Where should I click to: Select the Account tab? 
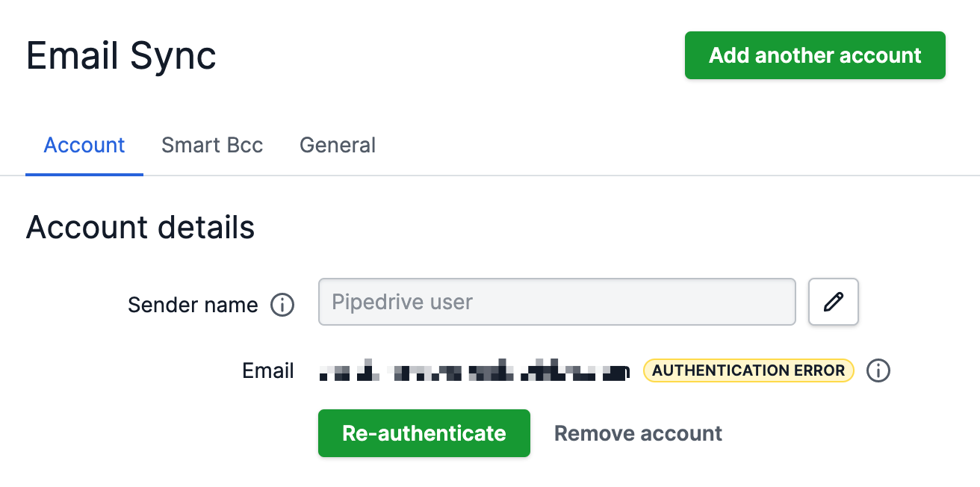84,145
